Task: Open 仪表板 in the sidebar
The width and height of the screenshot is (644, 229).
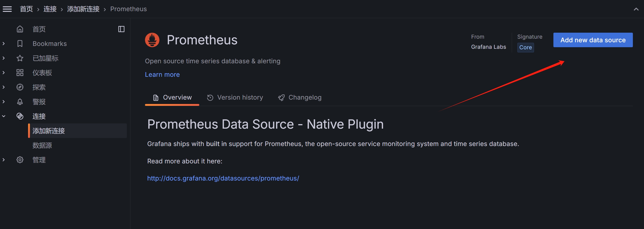Action: (42, 73)
